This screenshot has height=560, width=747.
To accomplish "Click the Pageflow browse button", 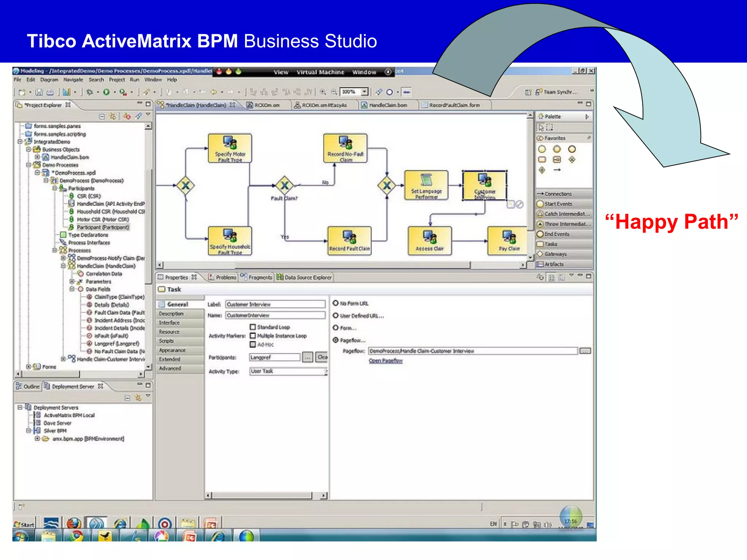I will coord(585,351).
